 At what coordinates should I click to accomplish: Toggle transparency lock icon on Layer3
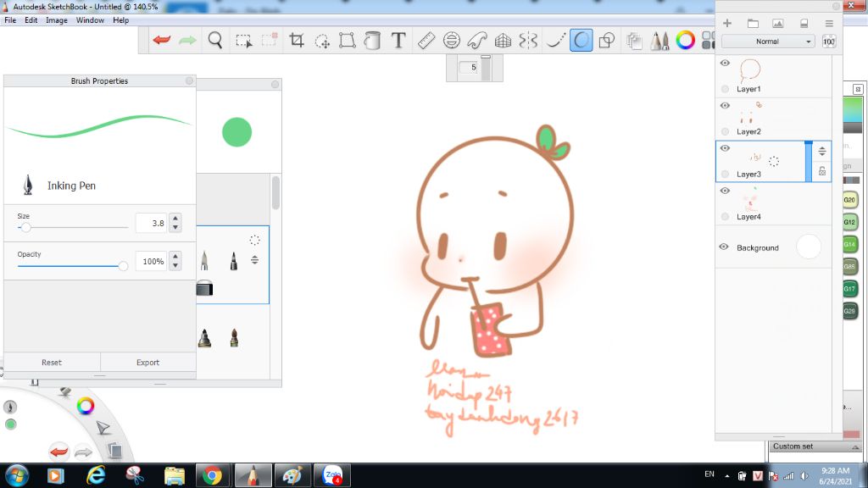[x=822, y=171]
